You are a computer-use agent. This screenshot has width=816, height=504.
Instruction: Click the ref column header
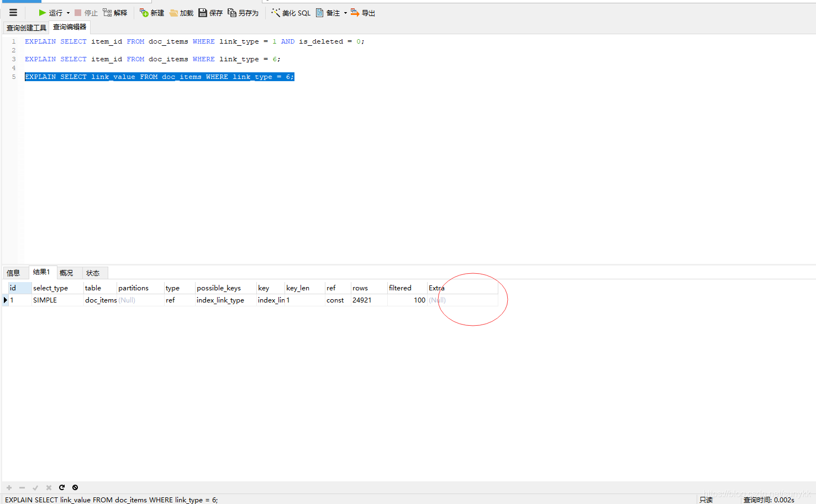[x=338, y=288]
